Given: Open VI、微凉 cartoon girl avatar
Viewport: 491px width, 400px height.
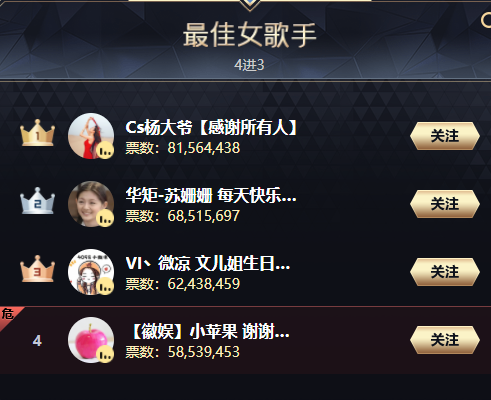Looking at the screenshot, I should click(91, 272).
